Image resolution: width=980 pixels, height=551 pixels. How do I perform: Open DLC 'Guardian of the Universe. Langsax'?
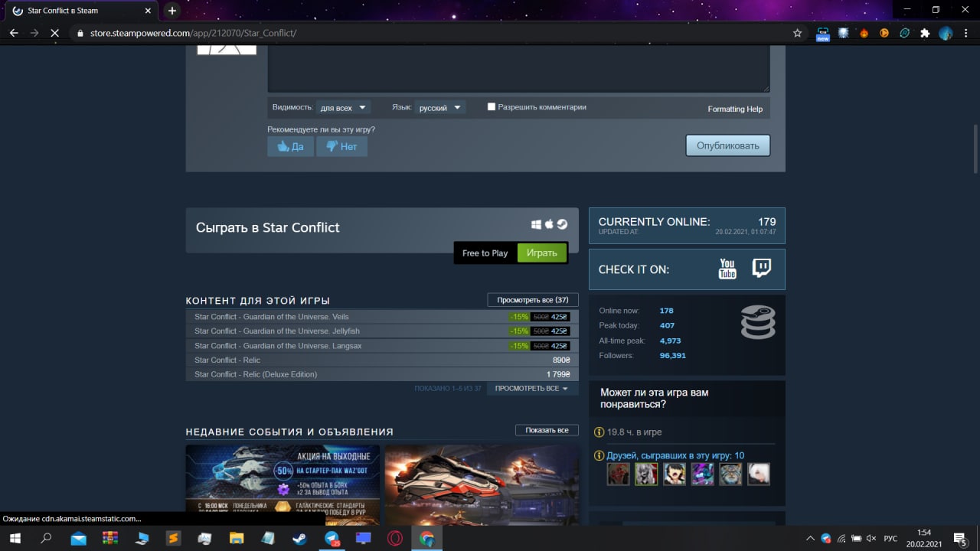[x=382, y=346]
